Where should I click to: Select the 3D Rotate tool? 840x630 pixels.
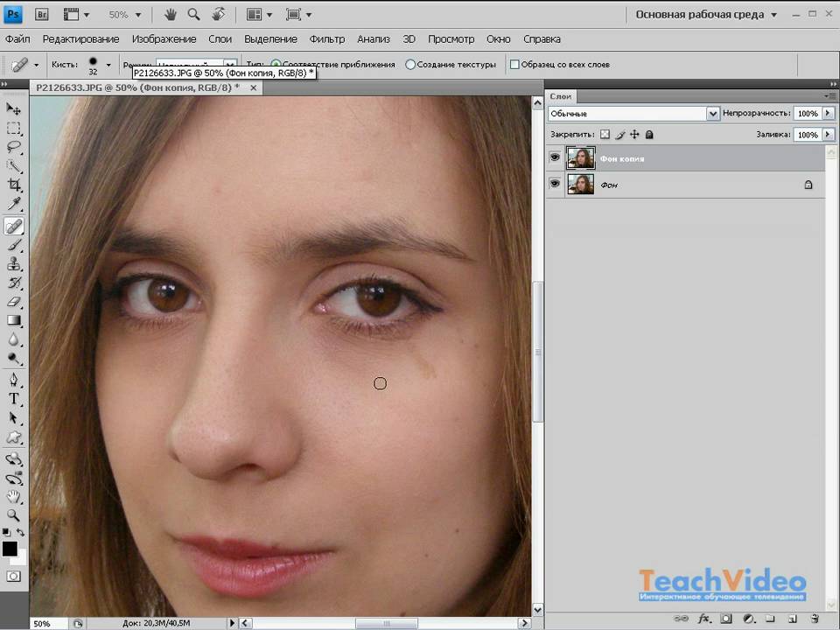[13, 459]
